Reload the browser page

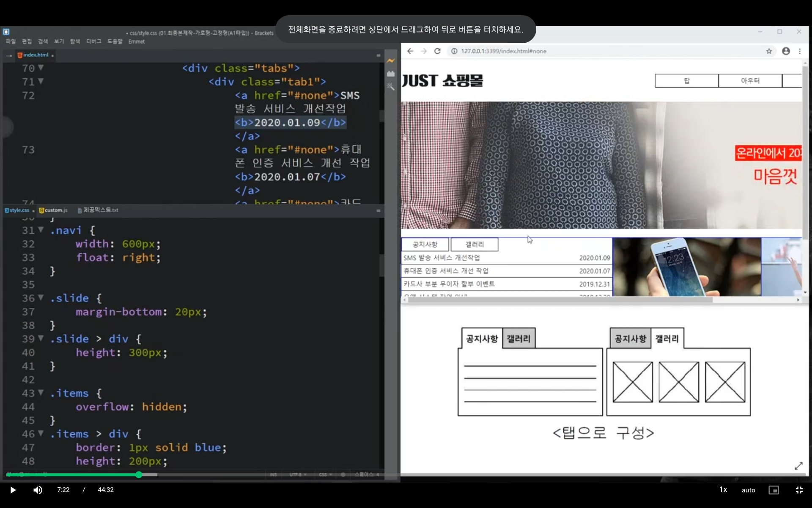tap(437, 51)
